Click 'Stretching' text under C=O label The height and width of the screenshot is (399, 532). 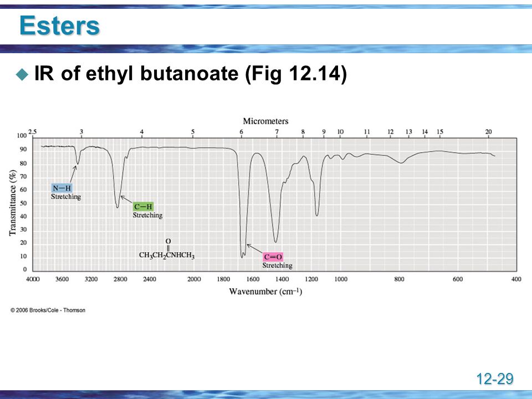click(x=277, y=265)
